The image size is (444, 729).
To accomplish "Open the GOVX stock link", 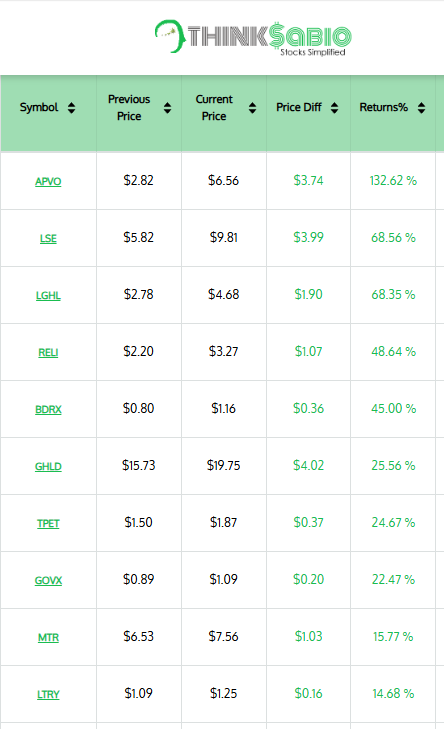I will click(48, 580).
